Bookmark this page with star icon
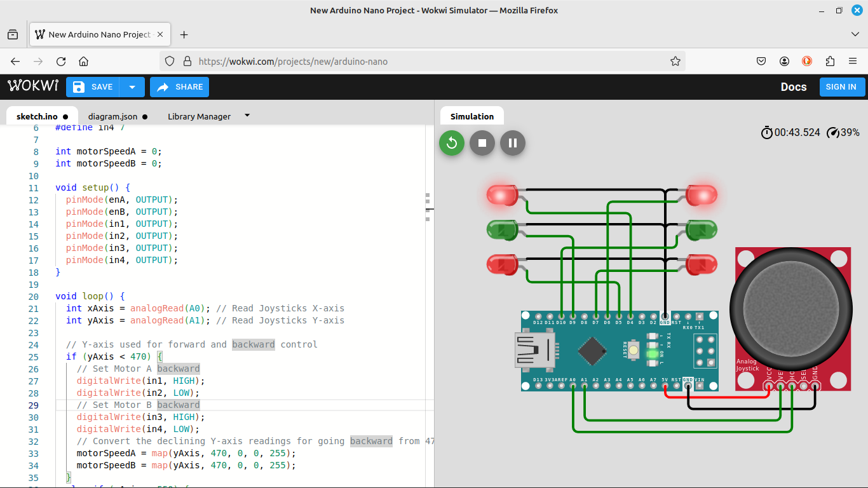This screenshot has width=868, height=488. [675, 62]
